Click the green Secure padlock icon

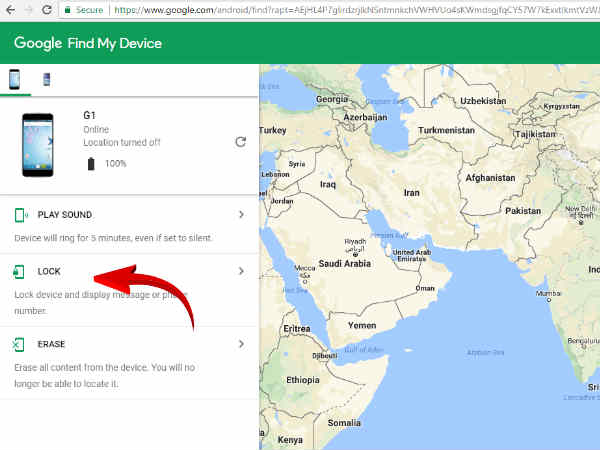pyautogui.click(x=68, y=10)
